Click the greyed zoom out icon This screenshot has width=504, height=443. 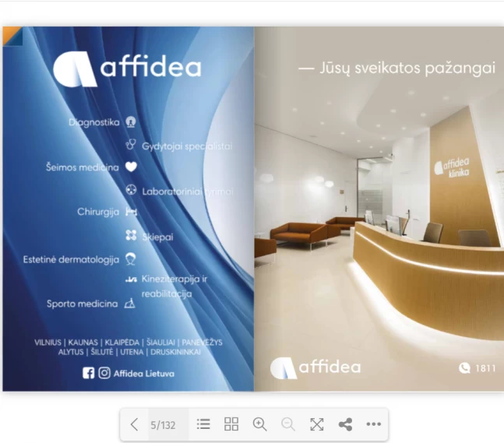point(288,424)
